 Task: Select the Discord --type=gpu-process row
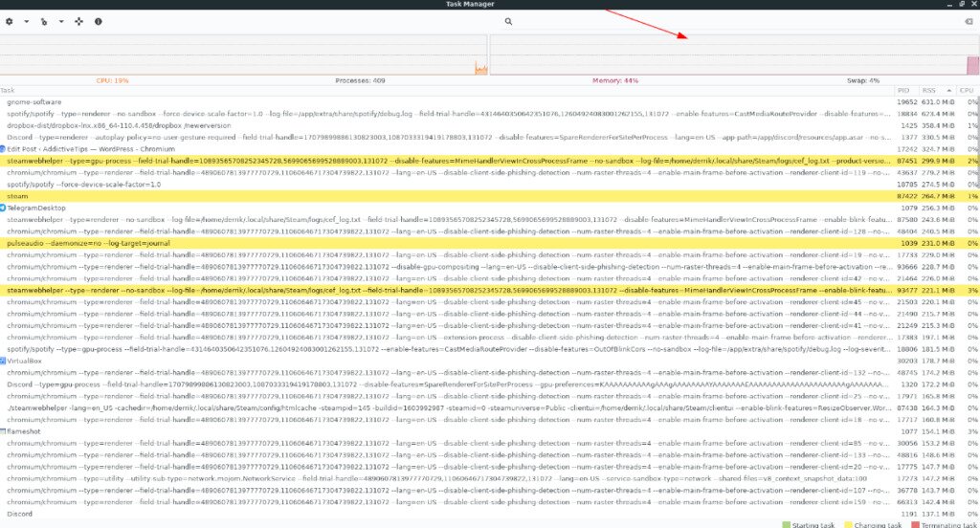490,385
